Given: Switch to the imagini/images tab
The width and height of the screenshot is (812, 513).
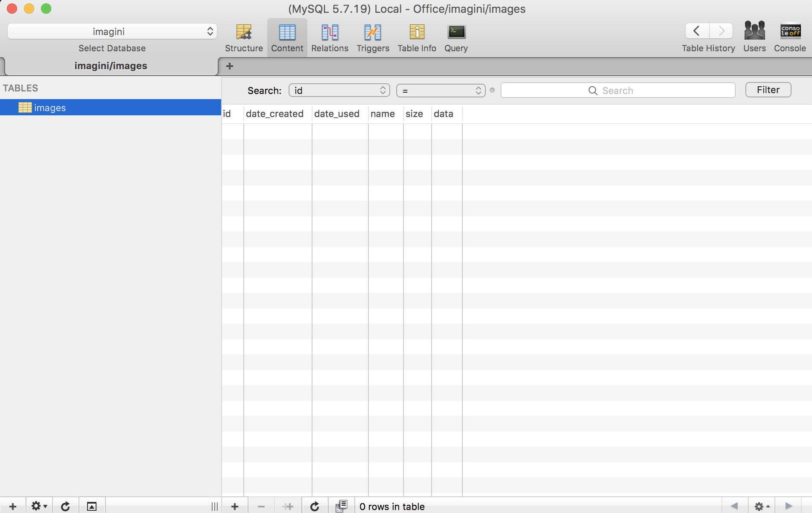Looking at the screenshot, I should click(x=111, y=66).
